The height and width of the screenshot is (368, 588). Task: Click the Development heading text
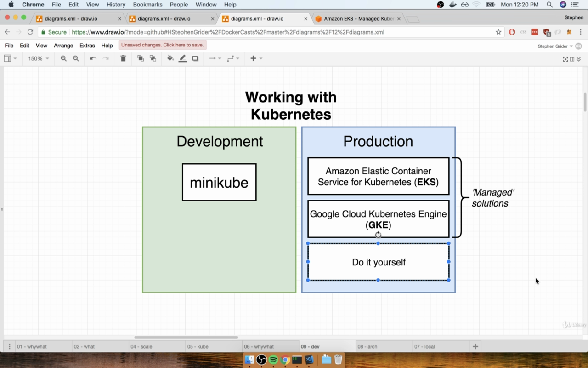tap(220, 141)
